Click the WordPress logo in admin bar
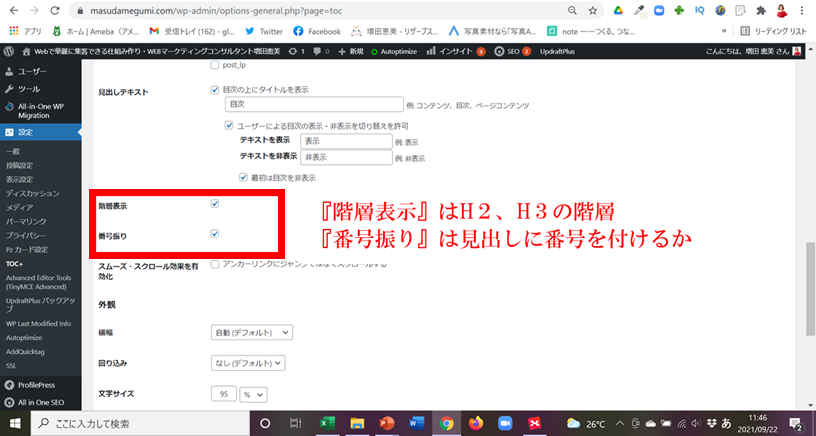816x436 pixels. coord(9,51)
